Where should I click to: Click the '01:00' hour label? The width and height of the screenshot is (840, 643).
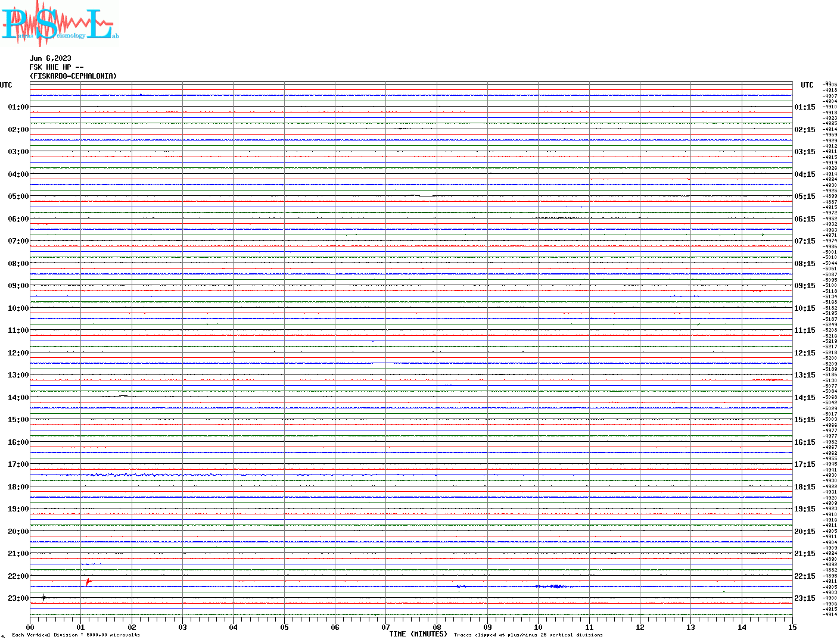pyautogui.click(x=18, y=107)
